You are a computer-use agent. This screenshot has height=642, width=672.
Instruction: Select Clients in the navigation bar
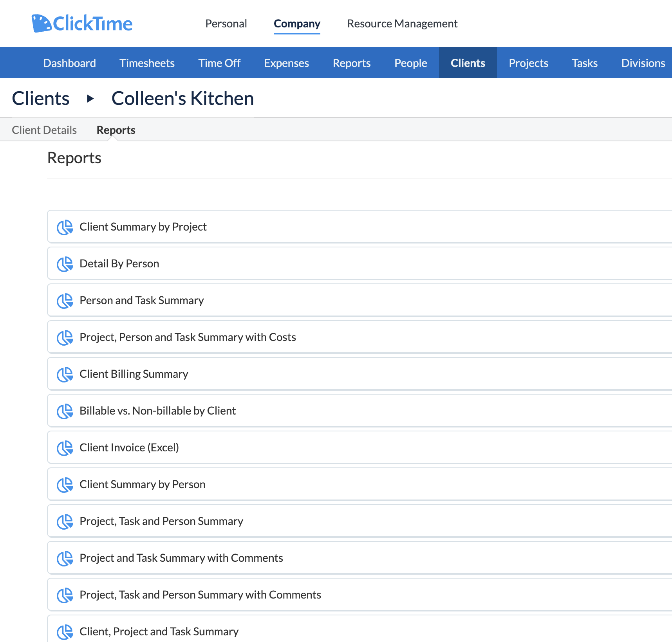468,63
